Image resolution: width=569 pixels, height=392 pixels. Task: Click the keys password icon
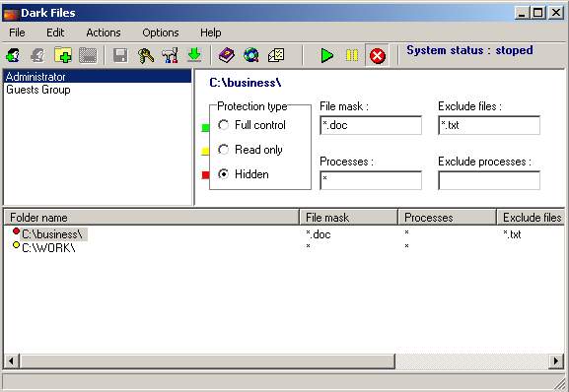point(146,56)
